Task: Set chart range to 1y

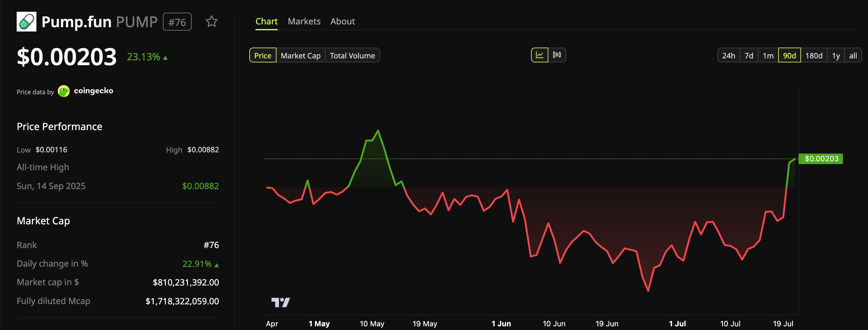Action: pos(836,55)
